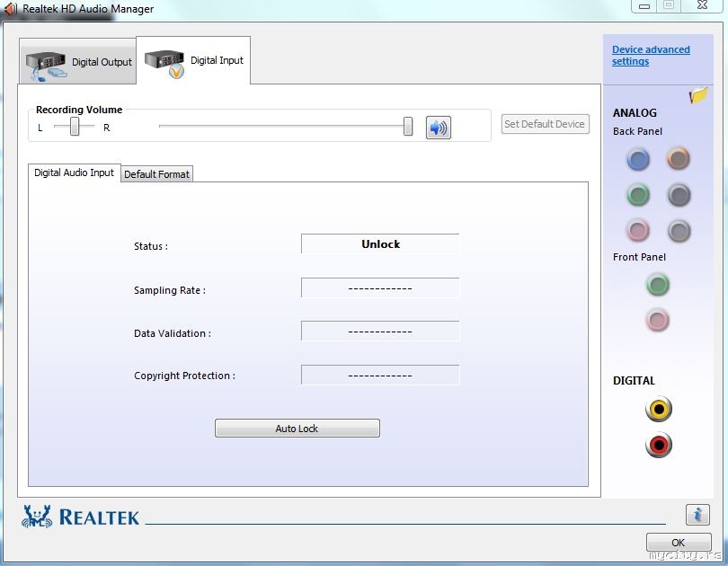The width and height of the screenshot is (728, 566).
Task: Open the Default Format tab
Action: click(x=157, y=174)
